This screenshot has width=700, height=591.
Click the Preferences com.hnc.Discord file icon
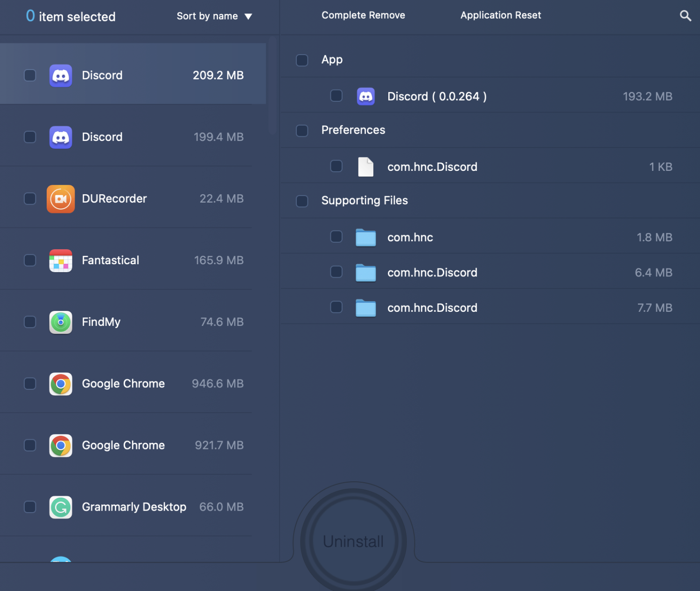coord(365,167)
